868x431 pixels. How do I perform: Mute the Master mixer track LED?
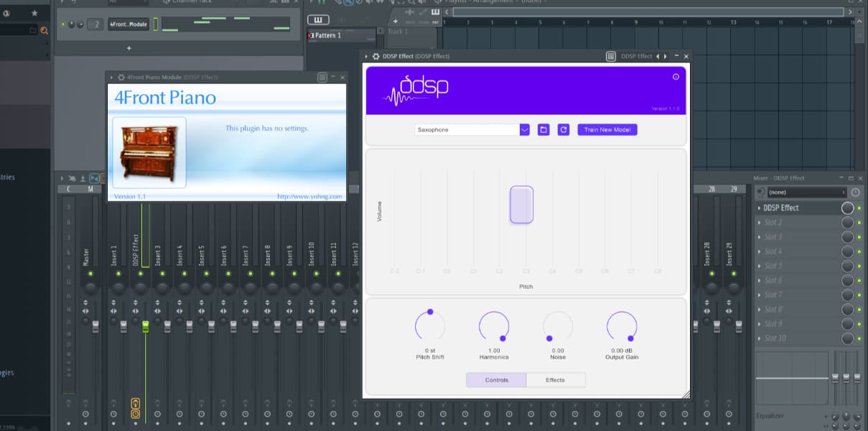coord(90,274)
